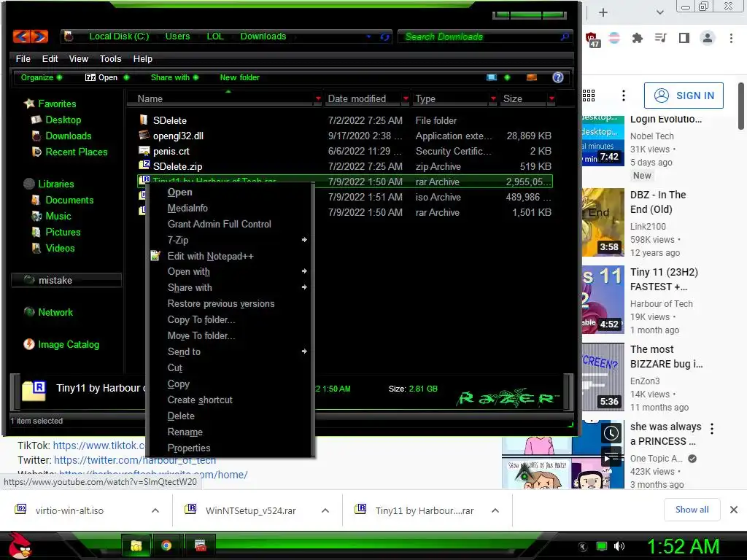Click the forward arrow in Explorer

click(x=39, y=36)
